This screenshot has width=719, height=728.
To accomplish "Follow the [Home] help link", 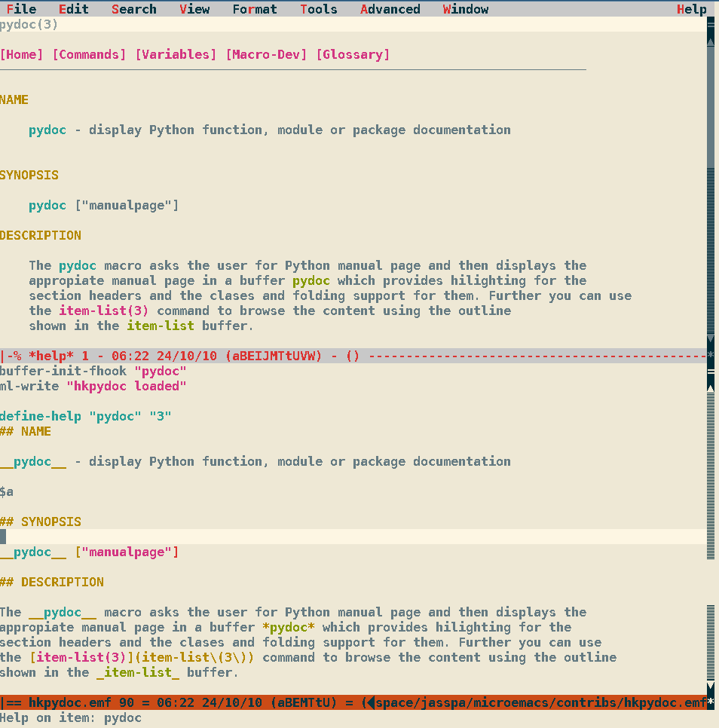I will pyautogui.click(x=22, y=55).
